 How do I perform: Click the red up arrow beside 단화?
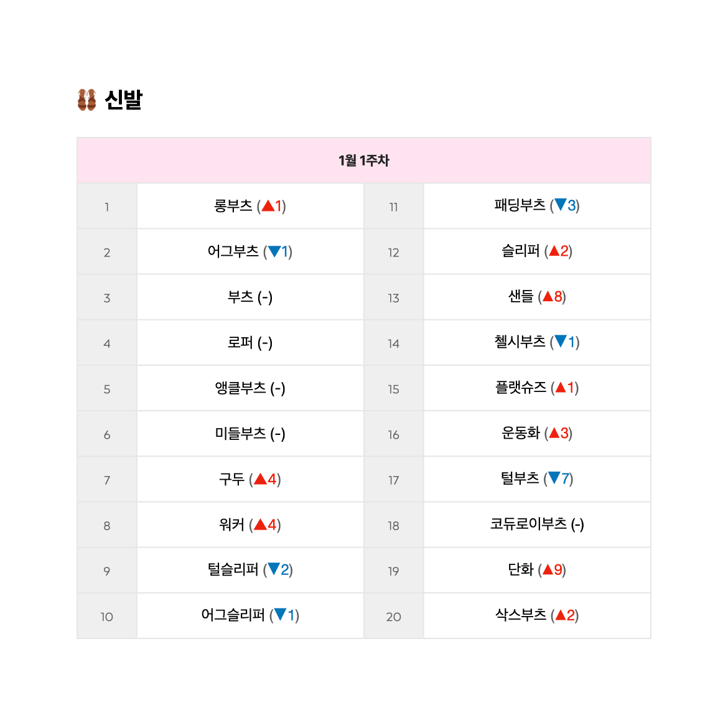(548, 569)
